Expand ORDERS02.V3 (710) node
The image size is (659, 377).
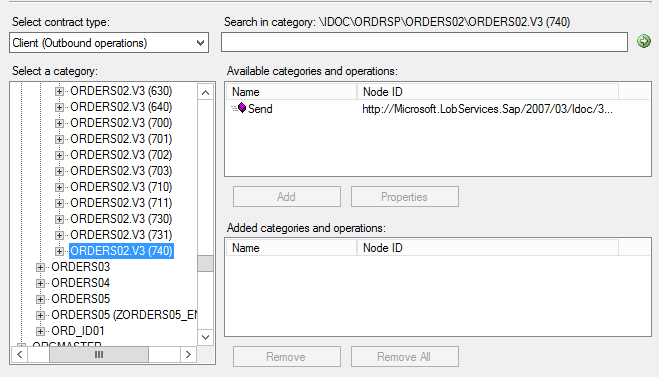coord(59,187)
